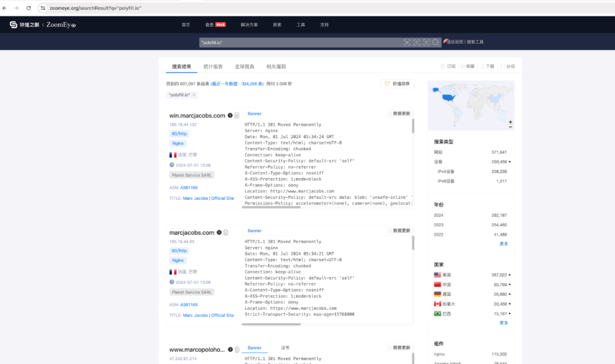Open the 语法说明 link
This screenshot has width=615, height=364.
click(x=454, y=42)
